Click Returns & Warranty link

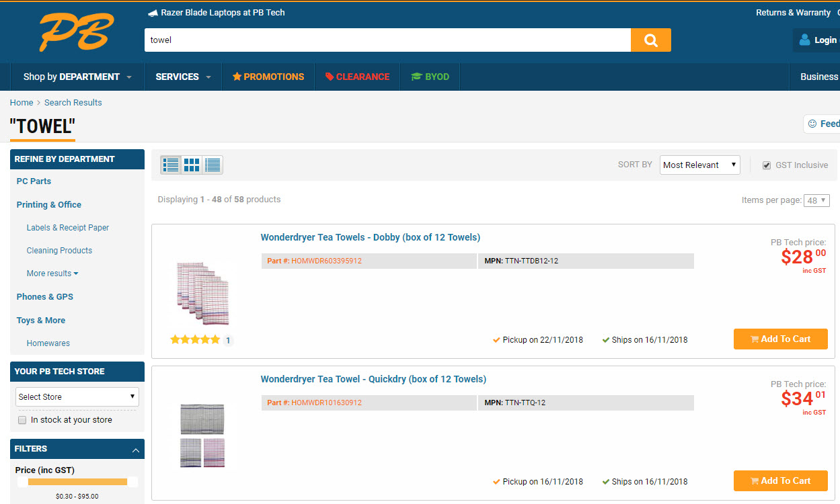point(793,13)
